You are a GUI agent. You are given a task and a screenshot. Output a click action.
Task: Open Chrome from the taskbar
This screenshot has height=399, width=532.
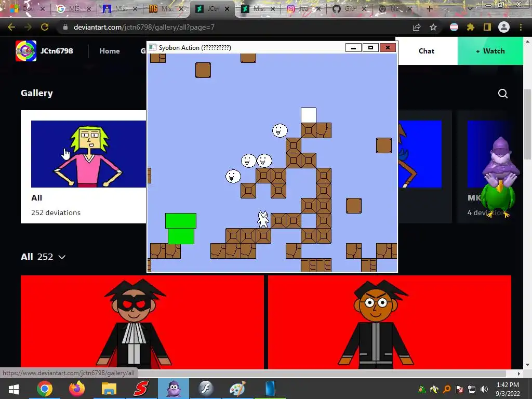pyautogui.click(x=45, y=389)
